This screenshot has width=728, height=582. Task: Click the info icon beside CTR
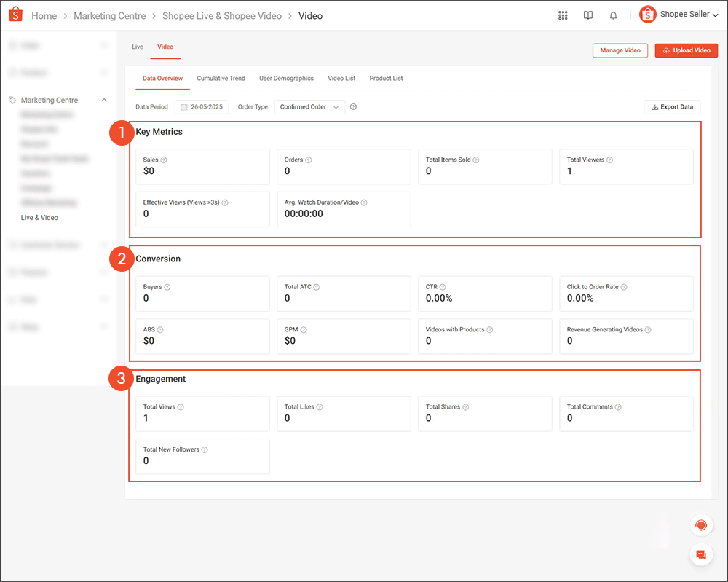[x=443, y=287]
